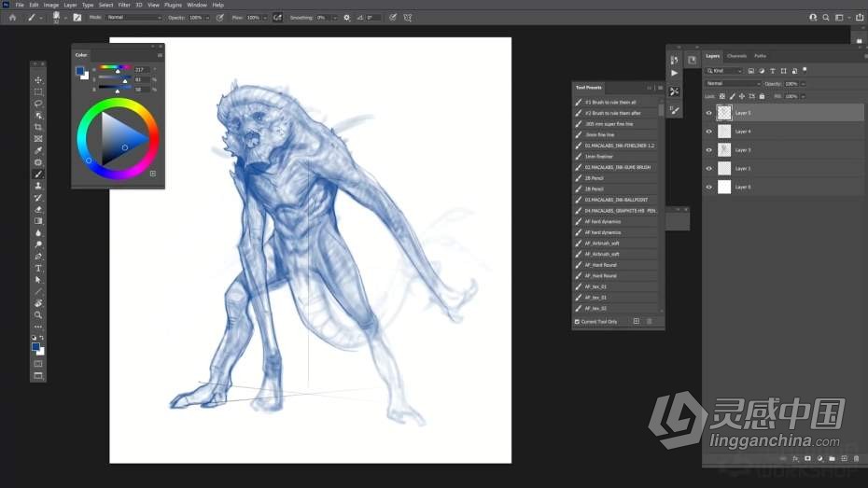868x488 pixels.
Task: Hide Layer 5 with its eye icon
Action: pyautogui.click(x=709, y=113)
